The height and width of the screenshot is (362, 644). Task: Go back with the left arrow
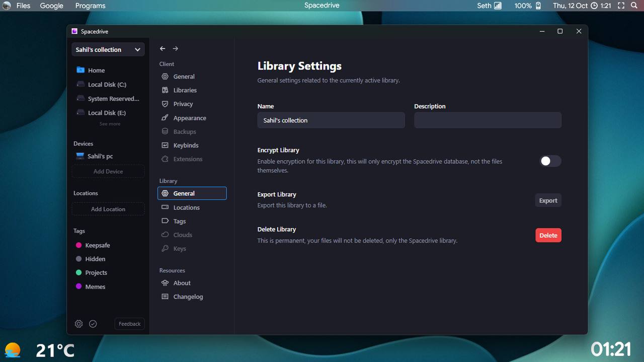click(x=163, y=49)
